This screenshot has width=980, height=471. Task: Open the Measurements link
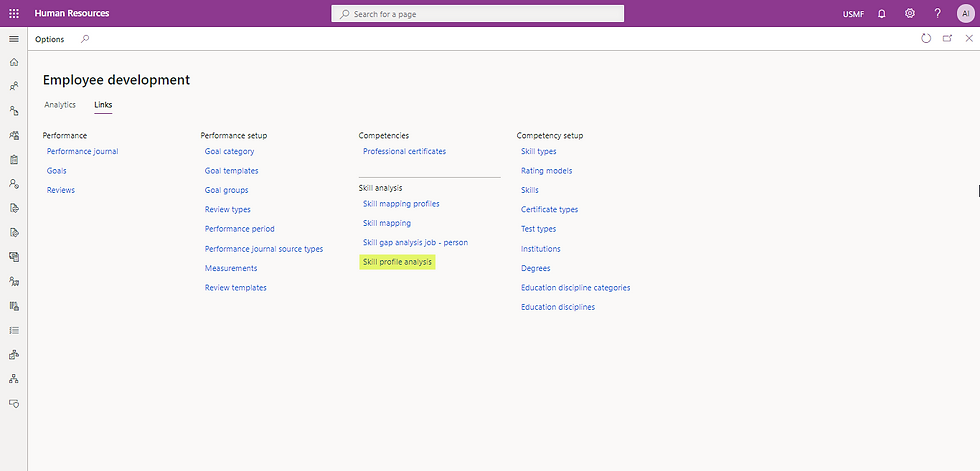[x=231, y=268]
